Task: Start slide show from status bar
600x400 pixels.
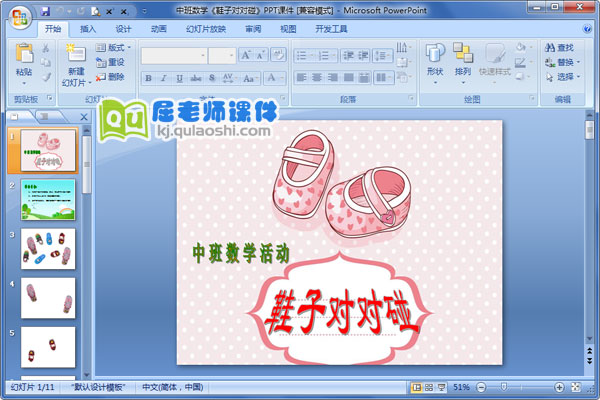Action: 441,387
